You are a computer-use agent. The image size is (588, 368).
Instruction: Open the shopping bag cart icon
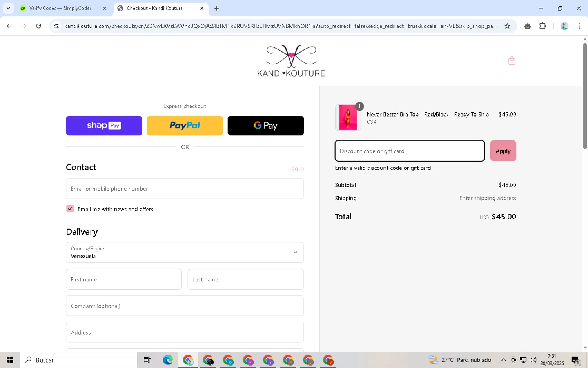512,61
